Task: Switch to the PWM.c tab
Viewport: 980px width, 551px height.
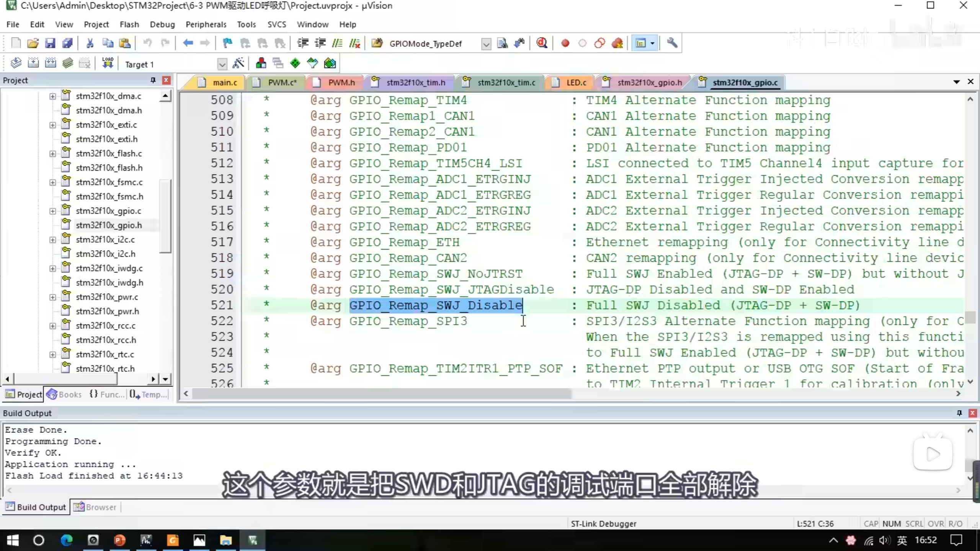Action: pos(282,82)
